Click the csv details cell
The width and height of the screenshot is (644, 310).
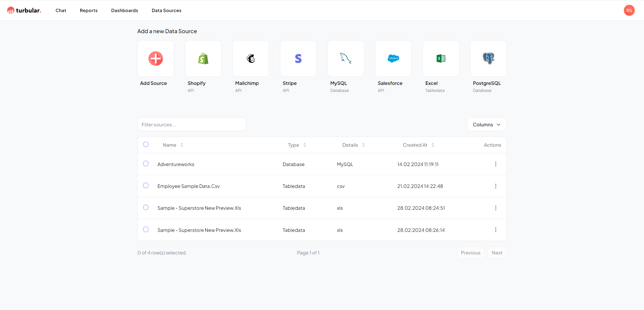(x=341, y=186)
